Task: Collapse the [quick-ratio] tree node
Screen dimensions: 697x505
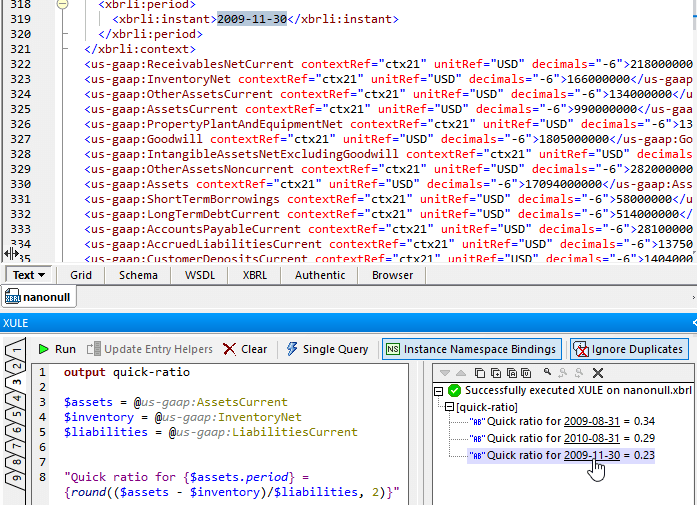Action: point(449,407)
